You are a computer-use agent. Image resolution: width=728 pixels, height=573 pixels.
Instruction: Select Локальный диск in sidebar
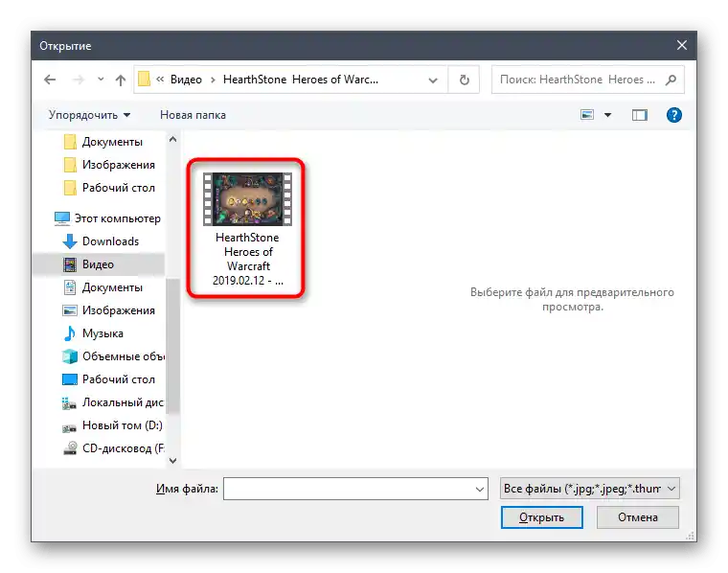(x=113, y=402)
